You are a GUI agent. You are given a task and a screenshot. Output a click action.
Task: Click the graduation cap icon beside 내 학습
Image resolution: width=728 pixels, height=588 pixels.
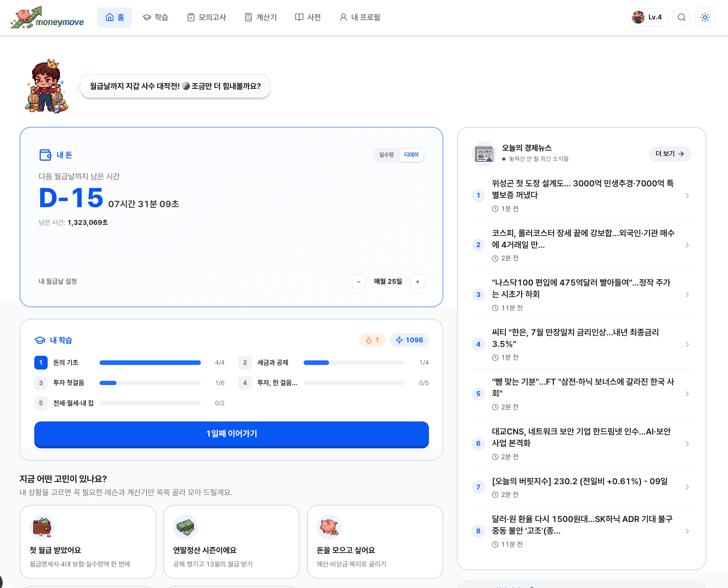coord(40,340)
